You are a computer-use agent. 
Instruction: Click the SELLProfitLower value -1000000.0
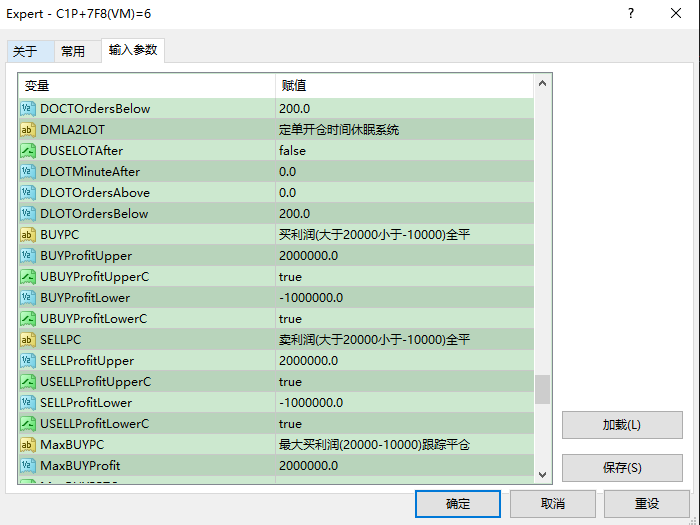point(311,402)
